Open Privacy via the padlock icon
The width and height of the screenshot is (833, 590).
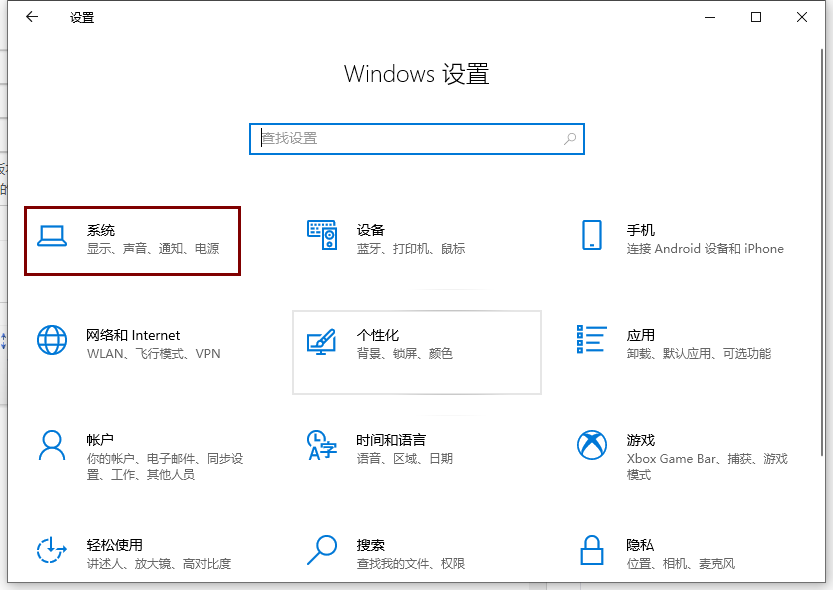592,550
